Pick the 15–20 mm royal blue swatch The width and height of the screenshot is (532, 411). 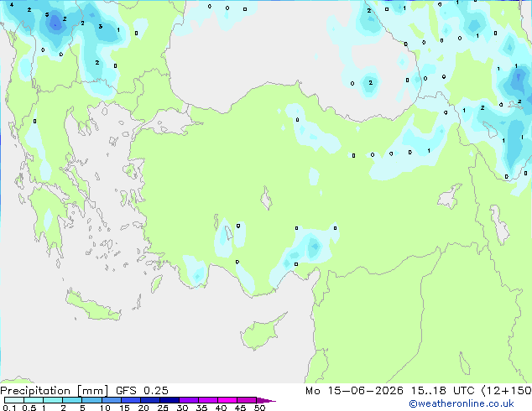pyautogui.click(x=131, y=400)
